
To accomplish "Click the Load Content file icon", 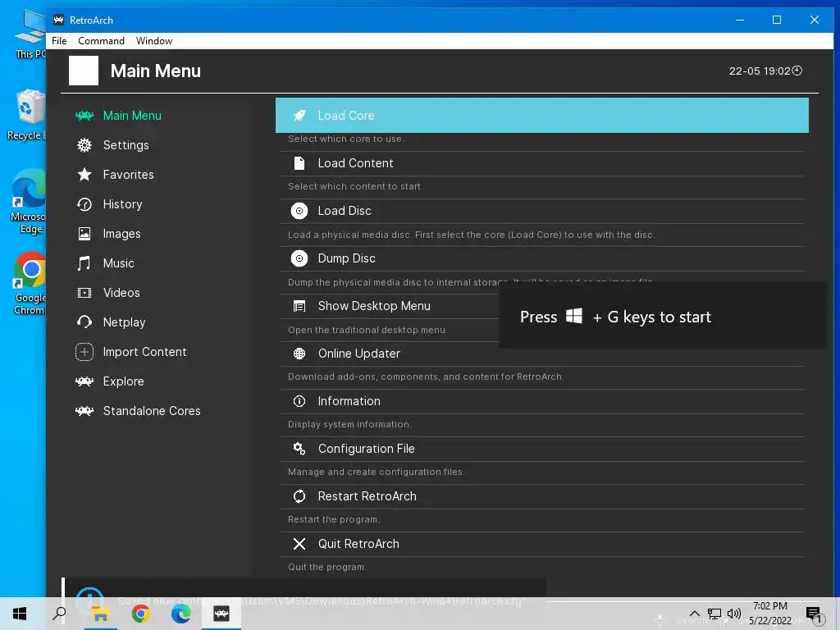I will point(299,163).
